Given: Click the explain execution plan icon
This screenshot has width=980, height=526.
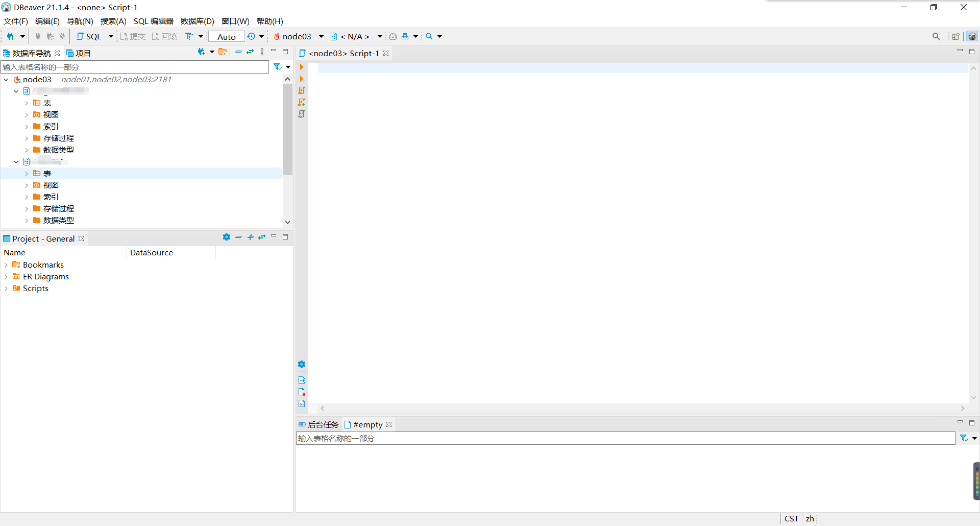Looking at the screenshot, I should click(302, 114).
